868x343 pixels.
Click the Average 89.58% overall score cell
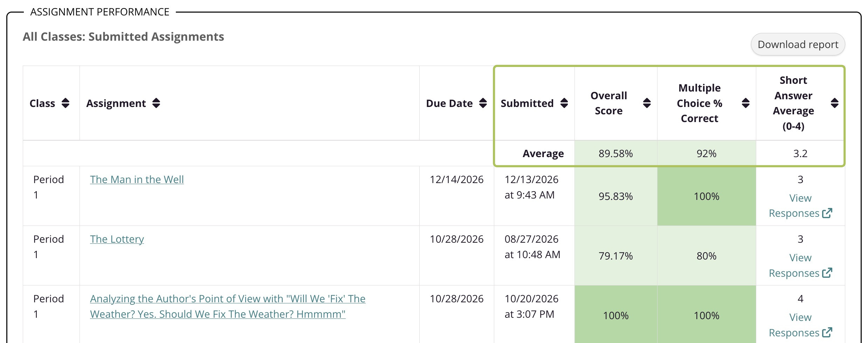[616, 154]
